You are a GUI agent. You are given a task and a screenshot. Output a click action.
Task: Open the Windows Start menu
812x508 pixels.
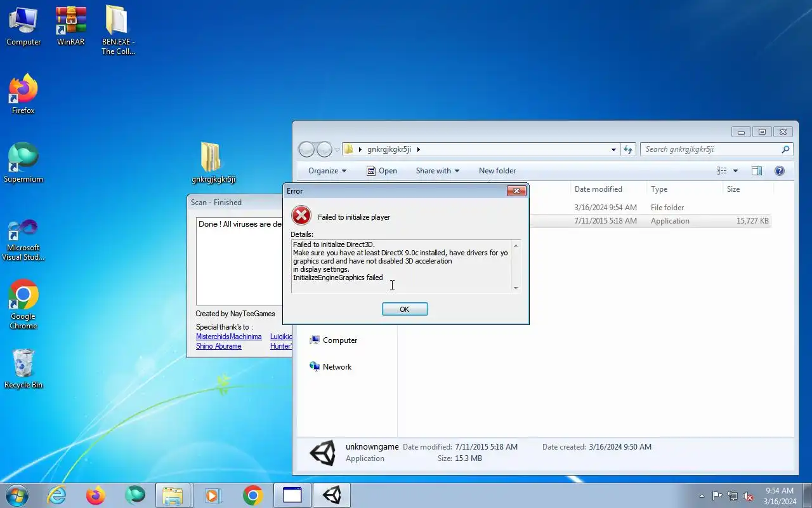tap(16, 495)
